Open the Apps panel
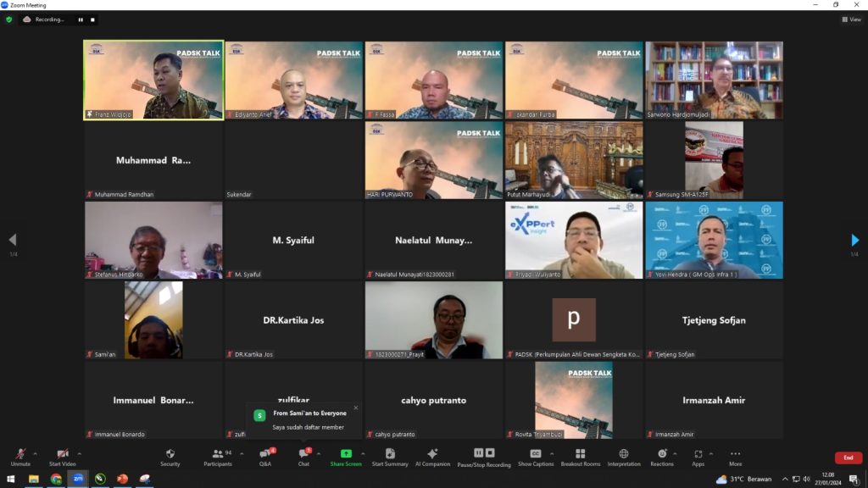The width and height of the screenshot is (868, 488). [698, 457]
